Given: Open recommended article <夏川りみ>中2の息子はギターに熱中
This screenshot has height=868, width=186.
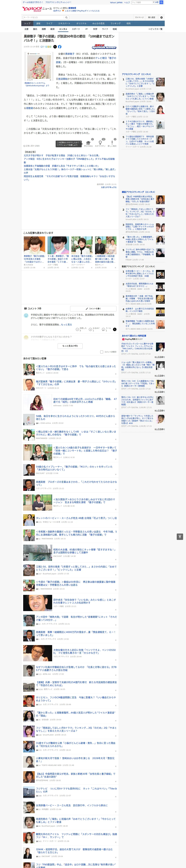Looking at the screenshot, I should (x=76, y=368).
